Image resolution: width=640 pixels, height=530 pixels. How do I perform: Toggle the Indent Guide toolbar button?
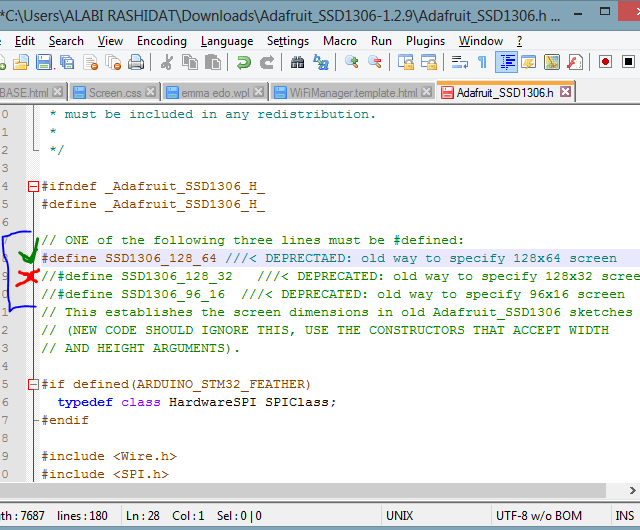point(507,62)
